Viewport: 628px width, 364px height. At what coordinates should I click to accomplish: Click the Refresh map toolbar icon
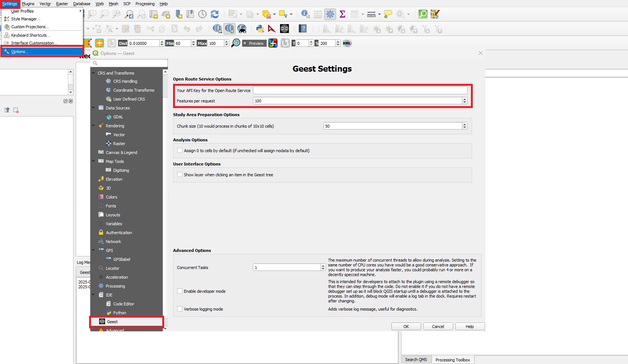coord(215,14)
